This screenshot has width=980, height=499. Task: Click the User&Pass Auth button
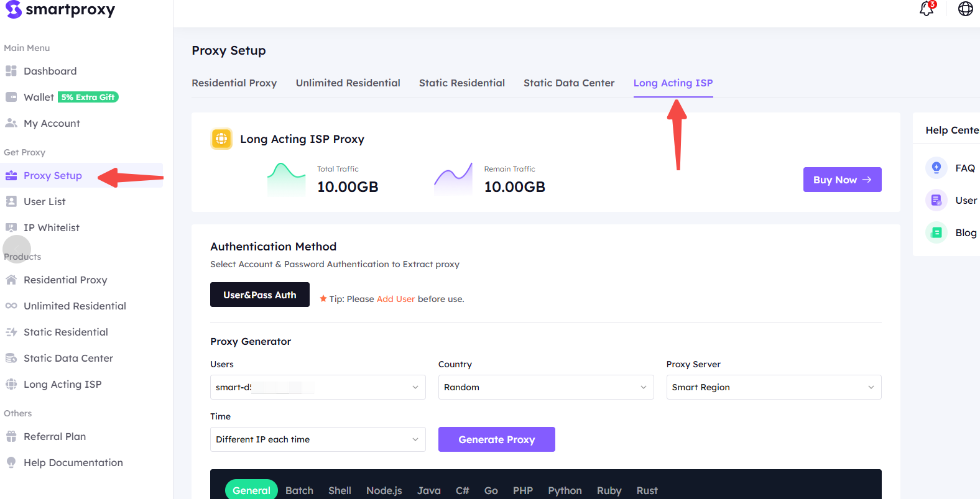260,295
